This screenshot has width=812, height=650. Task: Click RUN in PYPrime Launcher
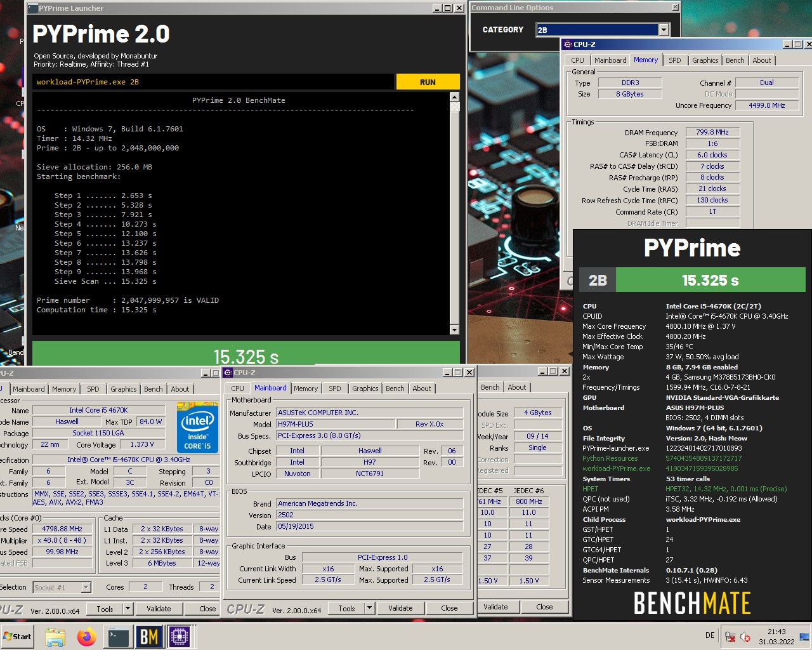click(428, 82)
